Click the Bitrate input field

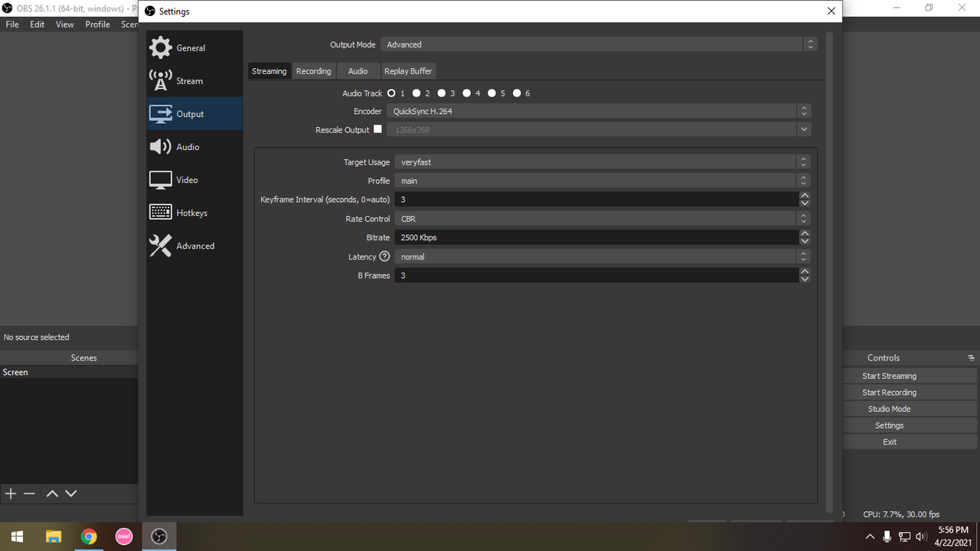(x=596, y=237)
